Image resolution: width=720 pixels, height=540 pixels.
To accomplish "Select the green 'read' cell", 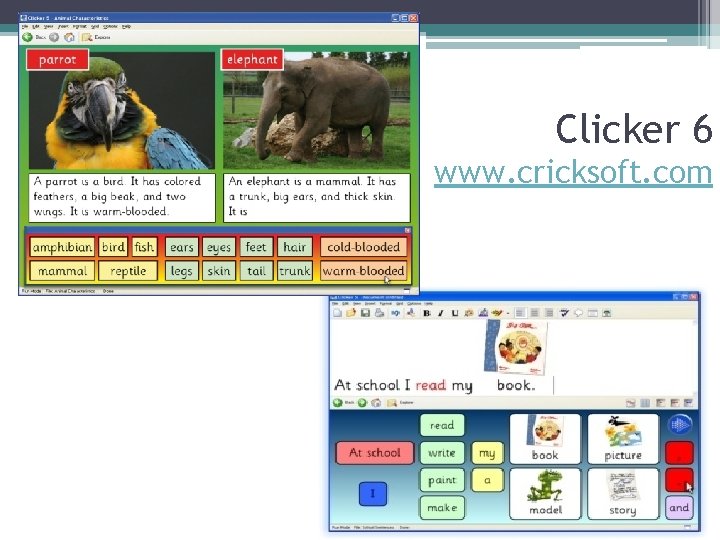I will (442, 425).
